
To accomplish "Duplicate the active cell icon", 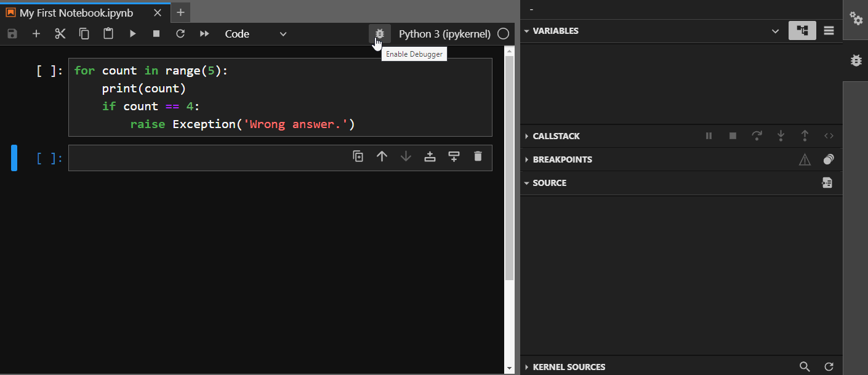I will pos(358,156).
